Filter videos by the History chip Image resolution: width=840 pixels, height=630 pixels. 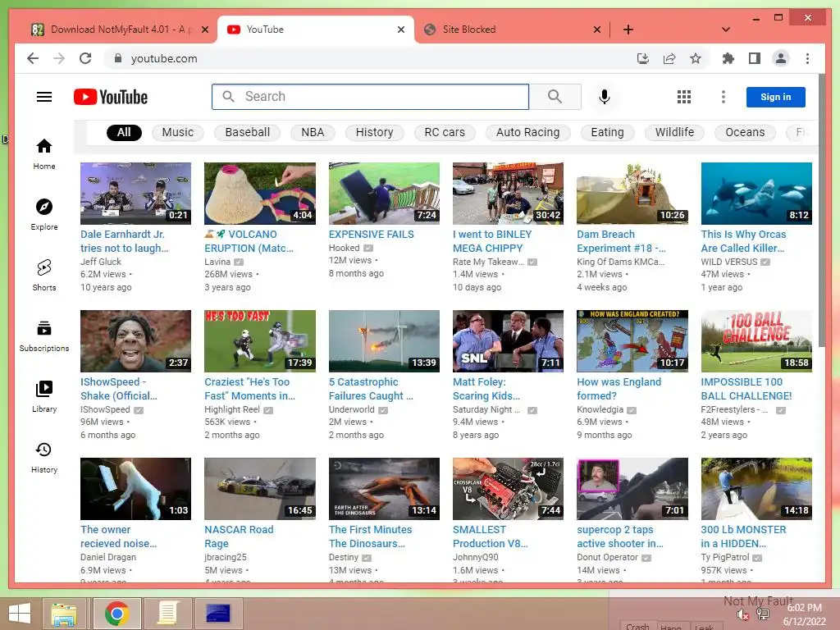374,132
